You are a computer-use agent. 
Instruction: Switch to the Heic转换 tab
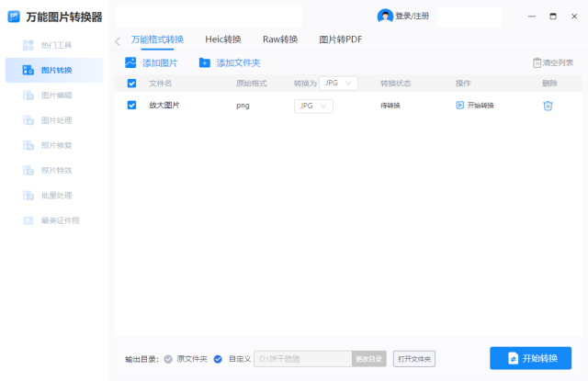click(222, 39)
